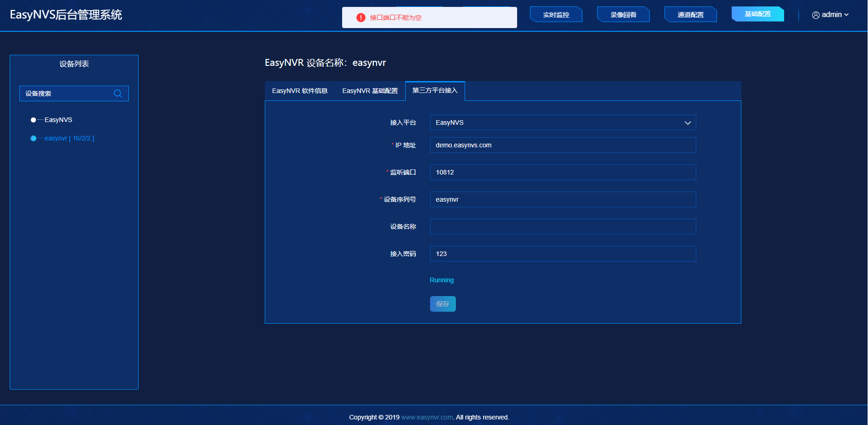This screenshot has width=868, height=425.
Task: Click the 接入密码 input field
Action: pyautogui.click(x=563, y=254)
